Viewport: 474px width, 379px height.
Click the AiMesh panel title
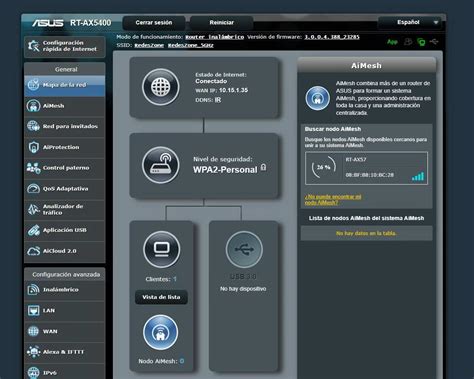coord(366,66)
